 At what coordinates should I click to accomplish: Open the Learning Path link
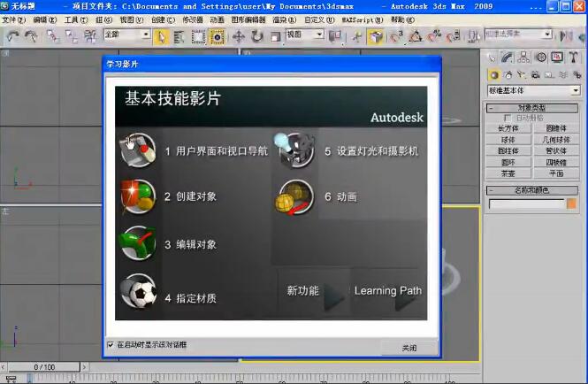[388, 292]
